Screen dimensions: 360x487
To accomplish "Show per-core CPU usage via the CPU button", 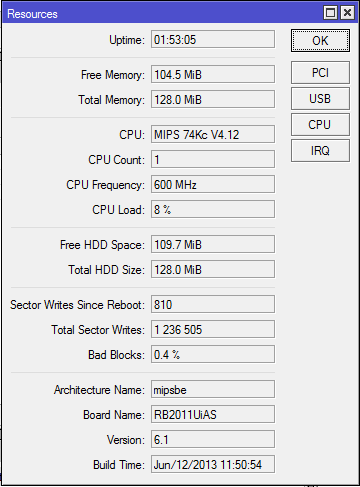I will click(320, 125).
